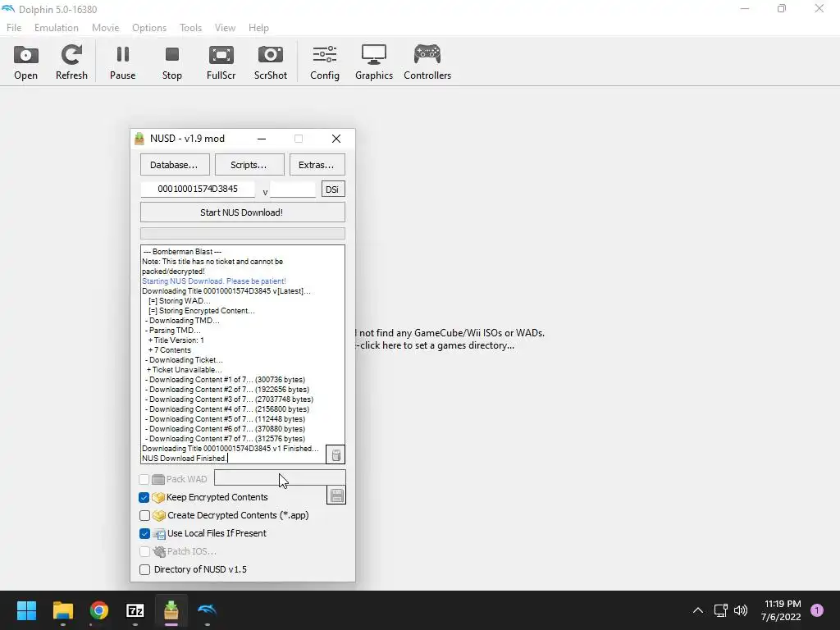
Task: Open the View menu
Action: [x=225, y=28]
